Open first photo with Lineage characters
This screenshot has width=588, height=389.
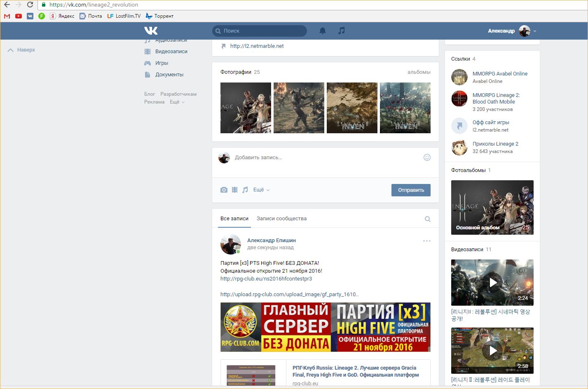click(x=246, y=108)
